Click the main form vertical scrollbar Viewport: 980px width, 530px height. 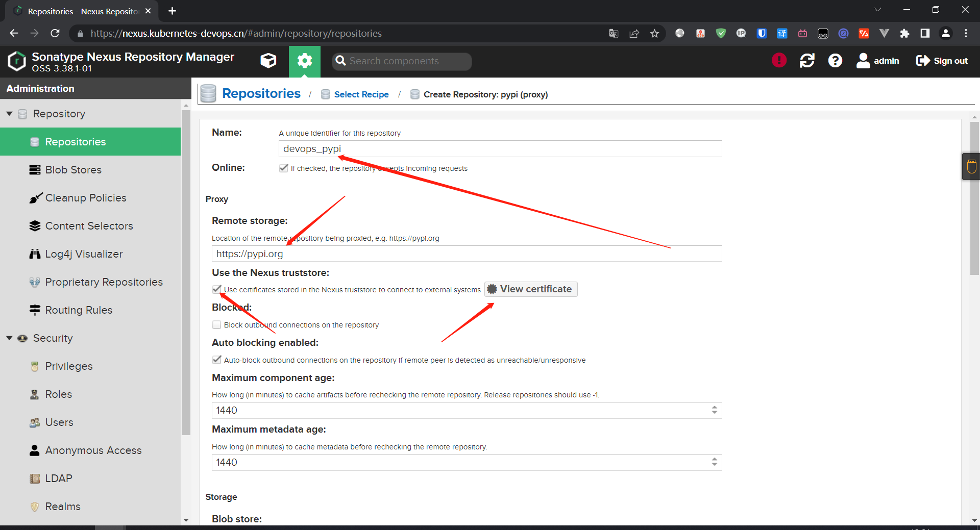point(974,199)
